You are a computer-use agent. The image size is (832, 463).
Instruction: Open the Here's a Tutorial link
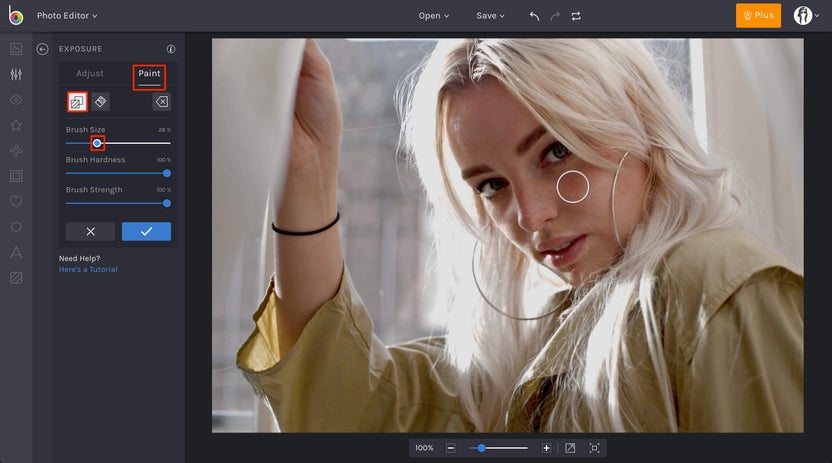click(88, 269)
